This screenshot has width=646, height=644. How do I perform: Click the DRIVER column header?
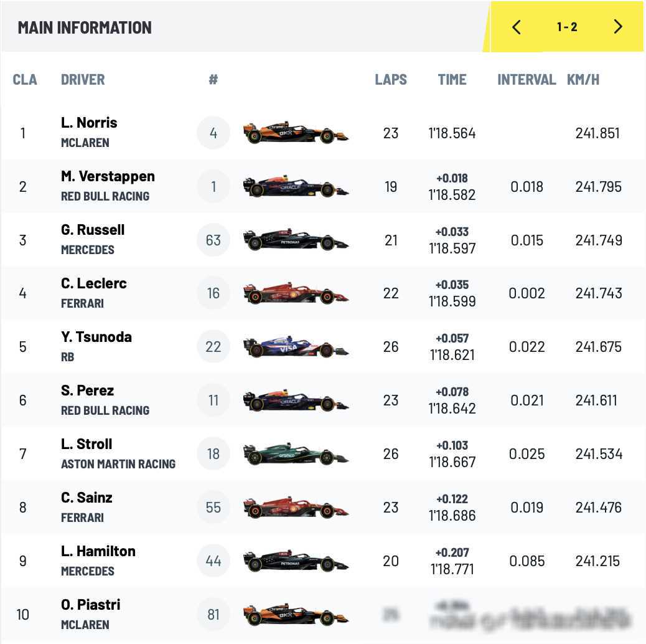pos(83,80)
